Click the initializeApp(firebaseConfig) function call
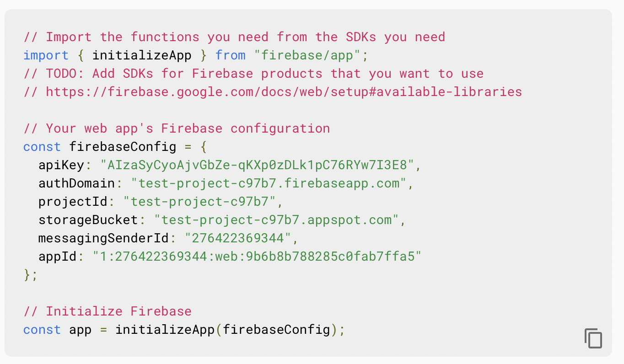Screen dimensions: 624x364 (226, 329)
